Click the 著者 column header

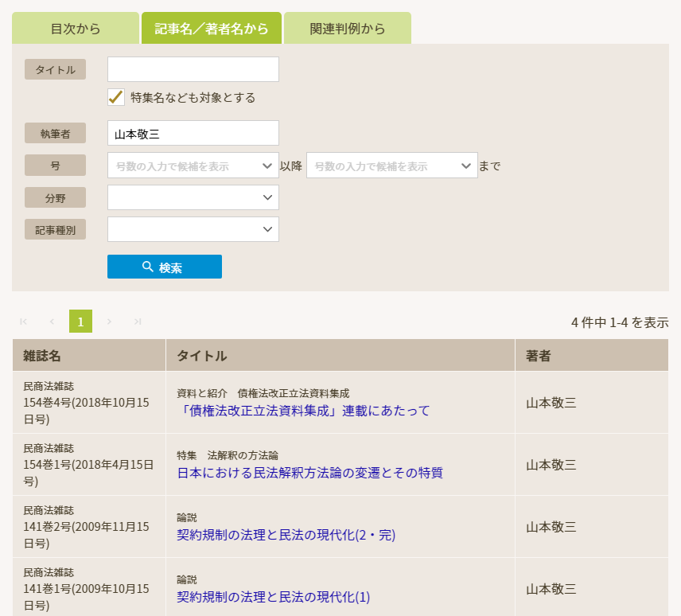(x=592, y=355)
